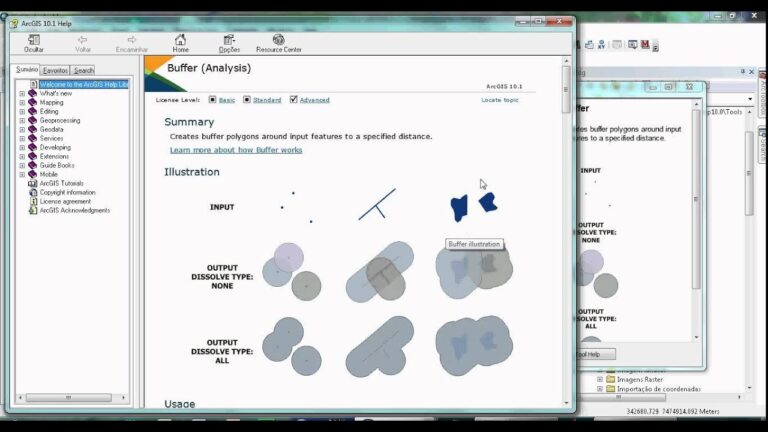The image size is (768, 432).
Task: Click the Guide Books purple book icon
Action: coord(33,165)
